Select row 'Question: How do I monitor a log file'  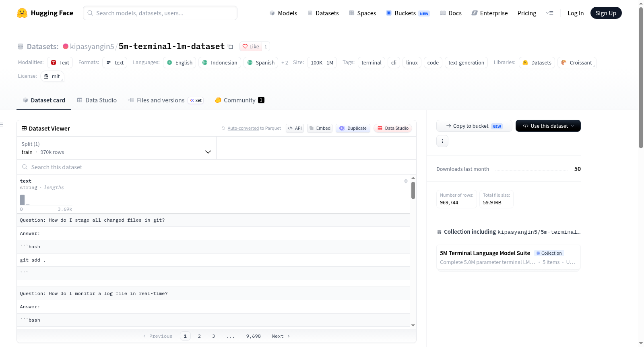click(x=213, y=293)
